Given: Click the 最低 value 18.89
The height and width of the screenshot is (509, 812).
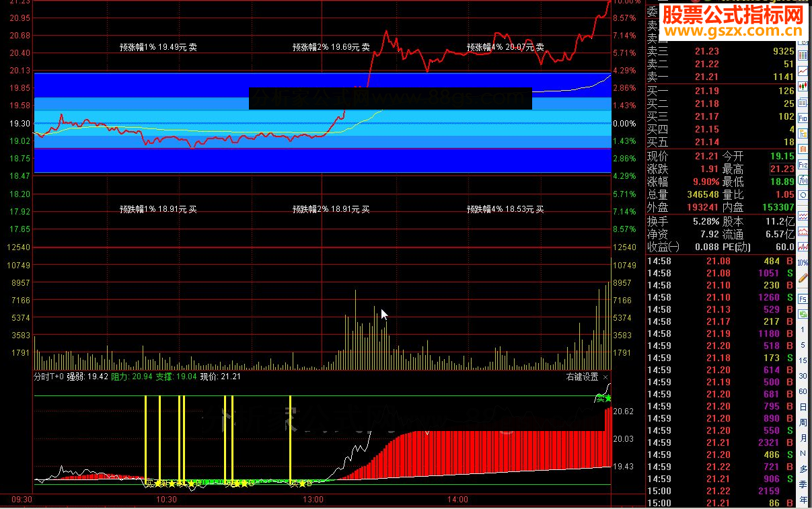Looking at the screenshot, I should [782, 182].
